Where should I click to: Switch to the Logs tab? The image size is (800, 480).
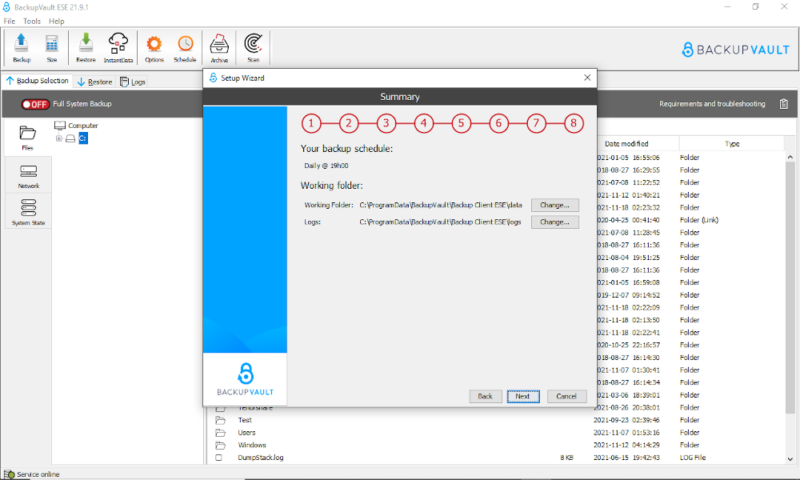[x=133, y=82]
